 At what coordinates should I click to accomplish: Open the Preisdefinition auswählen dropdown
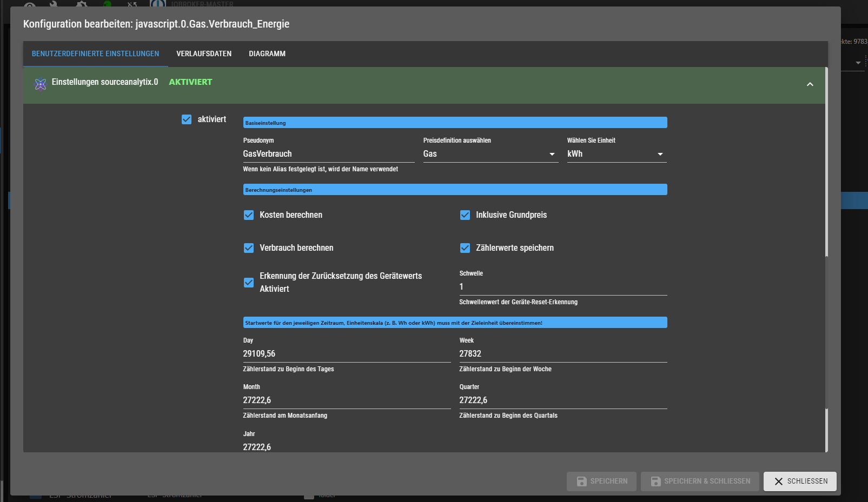pyautogui.click(x=490, y=154)
